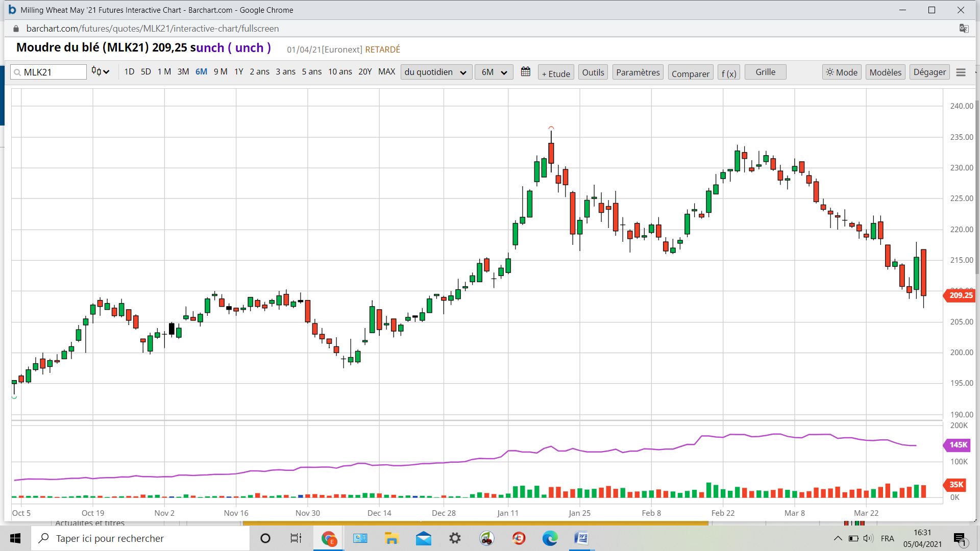The width and height of the screenshot is (980, 551).
Task: Open the calendar date range picker
Action: point(525,72)
